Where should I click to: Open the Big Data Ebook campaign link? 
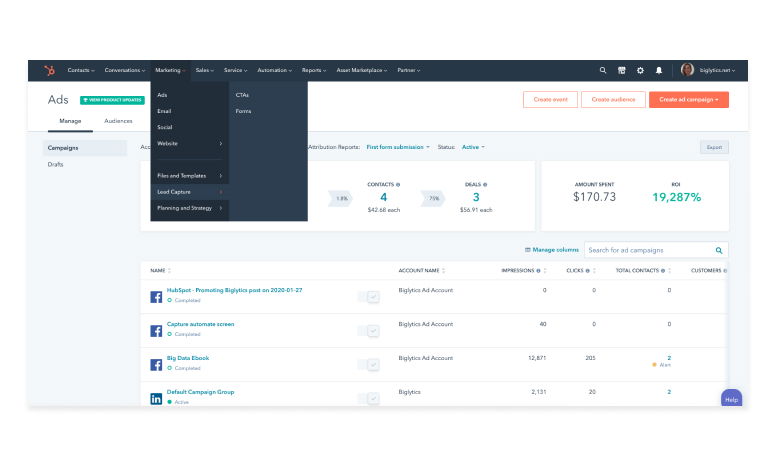pyautogui.click(x=188, y=358)
